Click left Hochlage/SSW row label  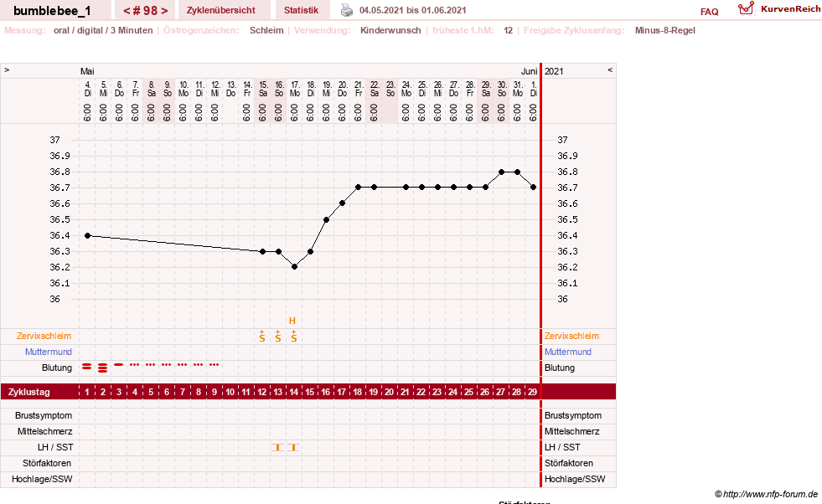point(42,479)
